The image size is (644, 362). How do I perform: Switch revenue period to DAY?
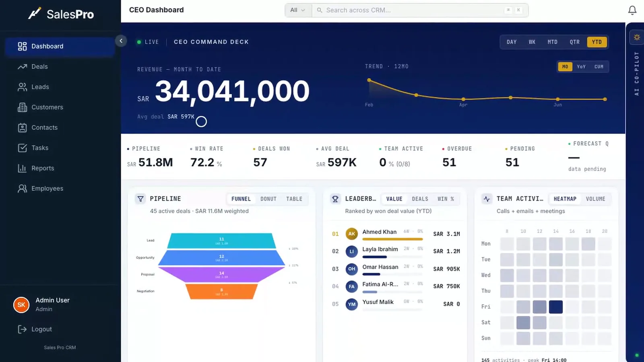[512, 42]
